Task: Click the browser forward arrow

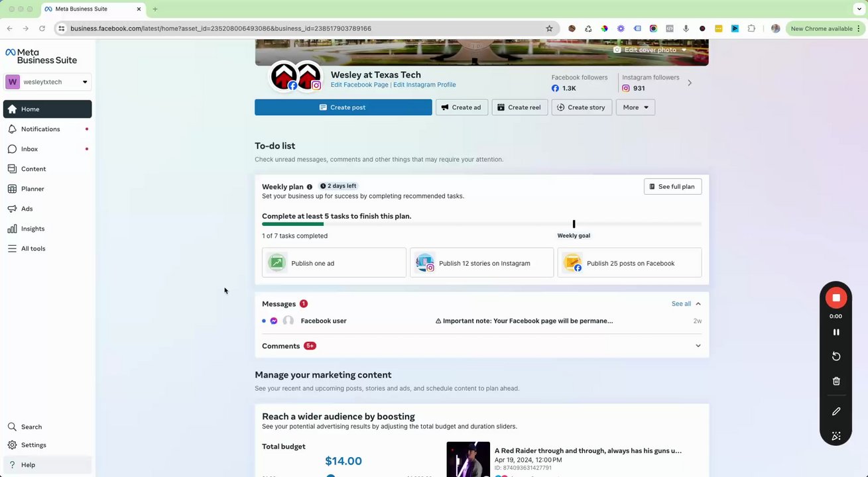Action: point(25,28)
